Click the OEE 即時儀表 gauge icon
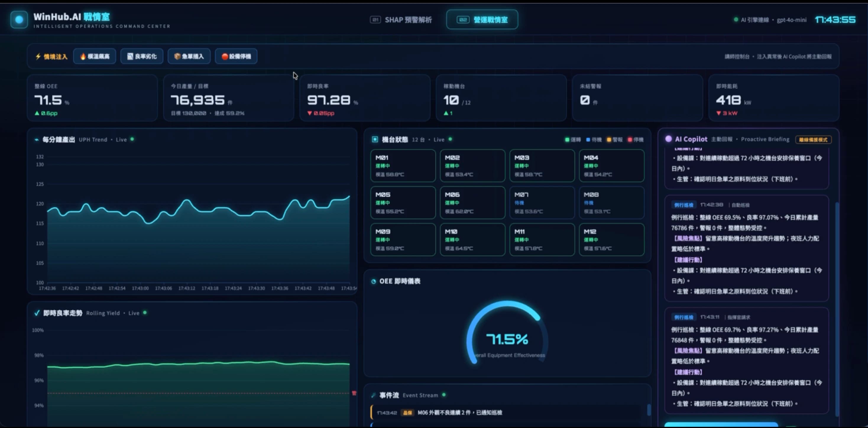This screenshot has height=428, width=868. 373,281
